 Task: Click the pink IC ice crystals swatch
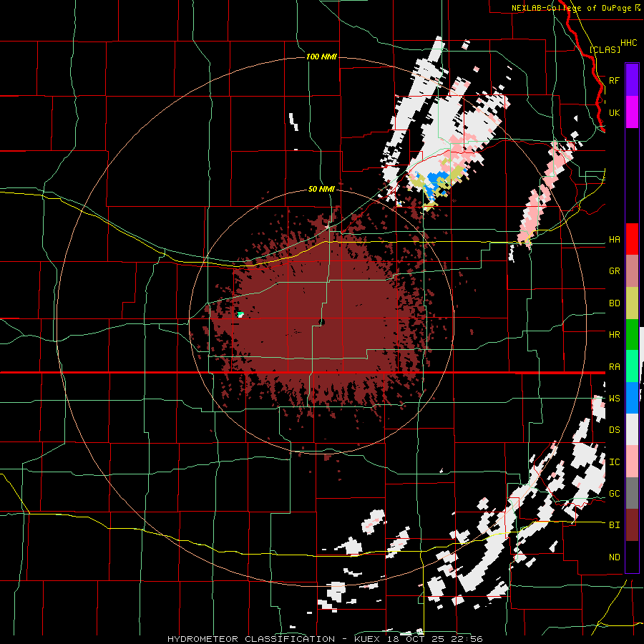632,462
